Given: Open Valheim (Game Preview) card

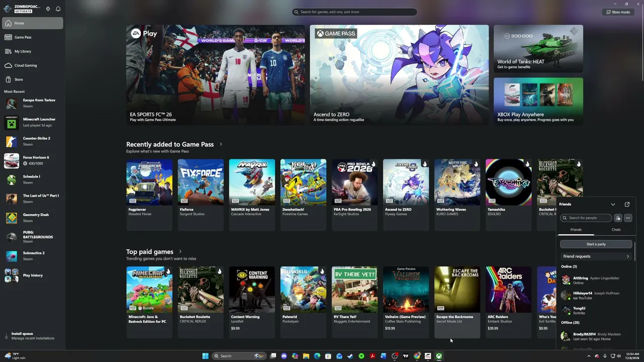Looking at the screenshot, I should coord(406,302).
